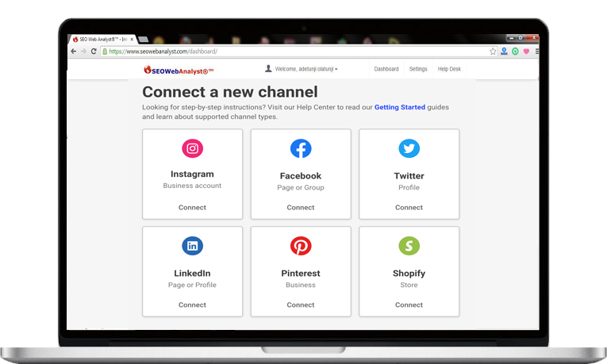Click the Facebook logo icon
The image size is (607, 364).
pos(301,148)
